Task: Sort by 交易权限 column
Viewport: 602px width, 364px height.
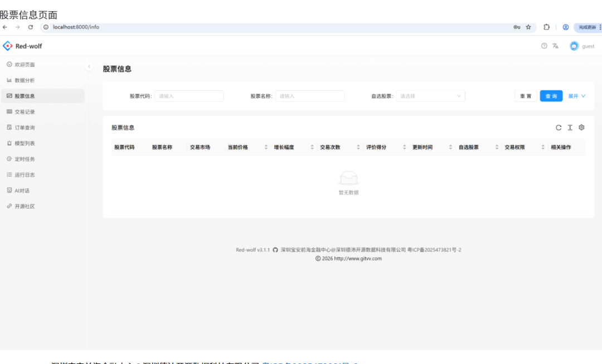Action: (543, 148)
